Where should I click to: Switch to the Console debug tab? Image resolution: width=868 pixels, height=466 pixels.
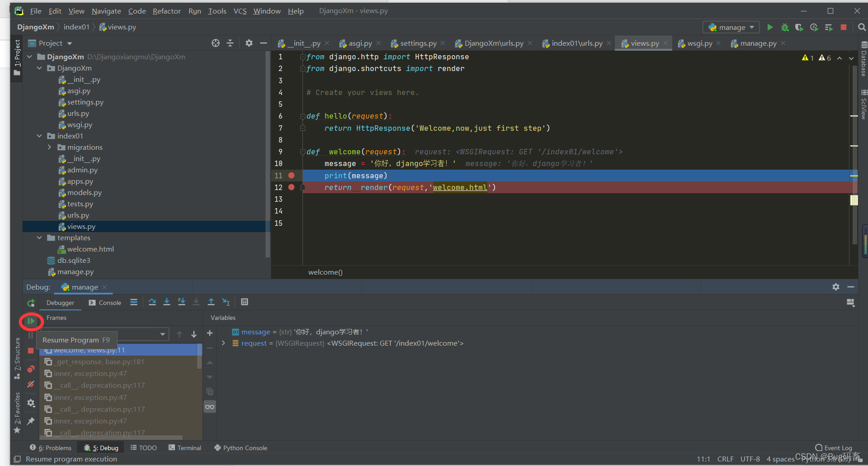pos(105,303)
